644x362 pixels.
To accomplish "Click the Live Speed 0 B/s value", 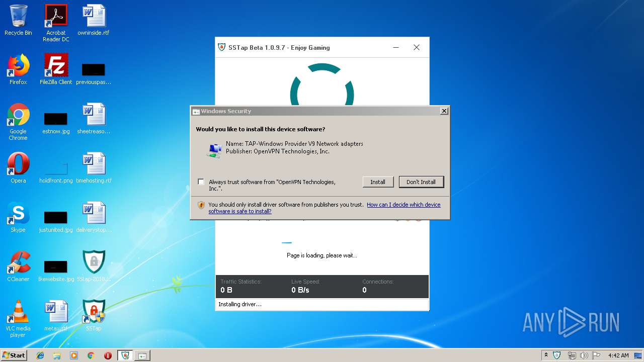I will pos(300,290).
